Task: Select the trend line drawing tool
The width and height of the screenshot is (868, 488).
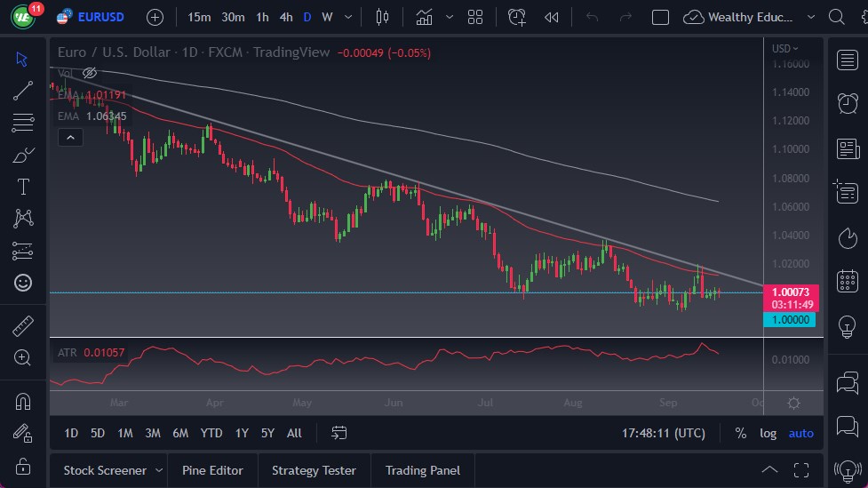Action: pyautogui.click(x=23, y=91)
